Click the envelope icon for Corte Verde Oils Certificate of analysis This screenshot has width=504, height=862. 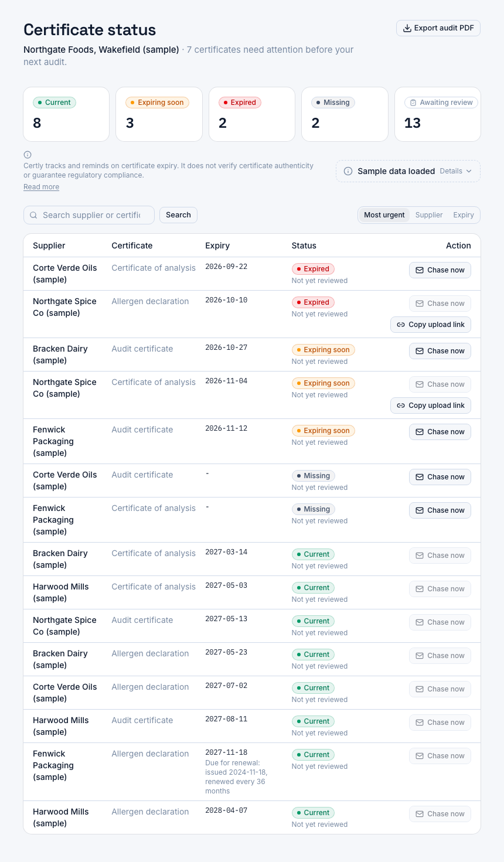[420, 270]
